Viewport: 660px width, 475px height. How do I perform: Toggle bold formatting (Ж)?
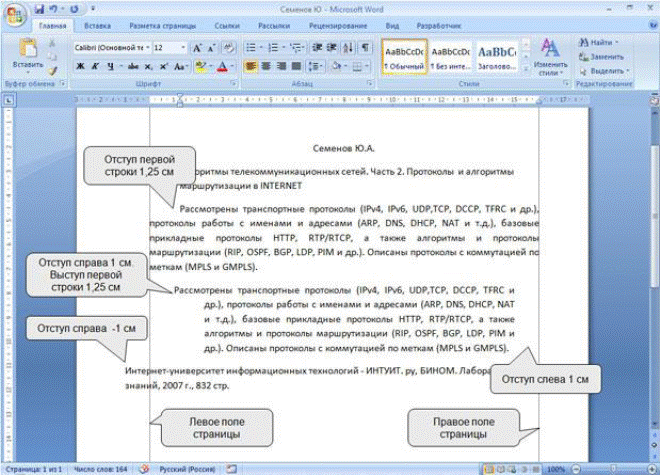click(81, 67)
